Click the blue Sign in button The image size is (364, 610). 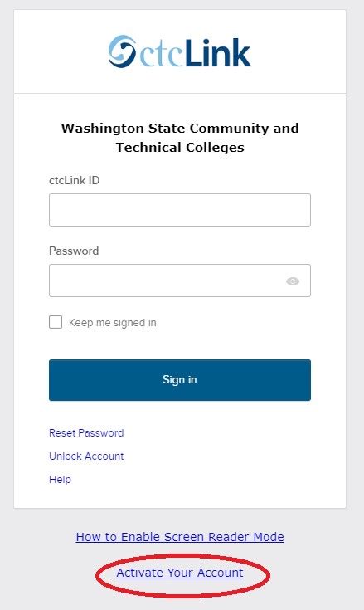(180, 380)
